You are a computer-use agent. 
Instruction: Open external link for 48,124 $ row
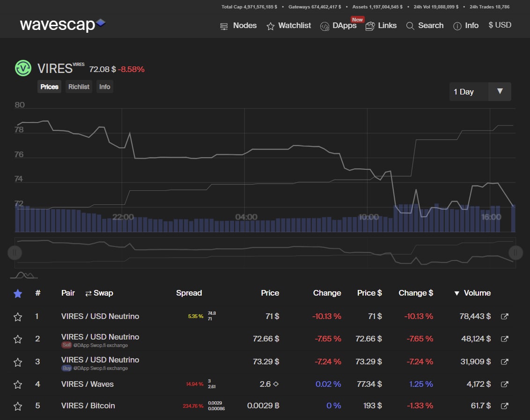point(504,339)
